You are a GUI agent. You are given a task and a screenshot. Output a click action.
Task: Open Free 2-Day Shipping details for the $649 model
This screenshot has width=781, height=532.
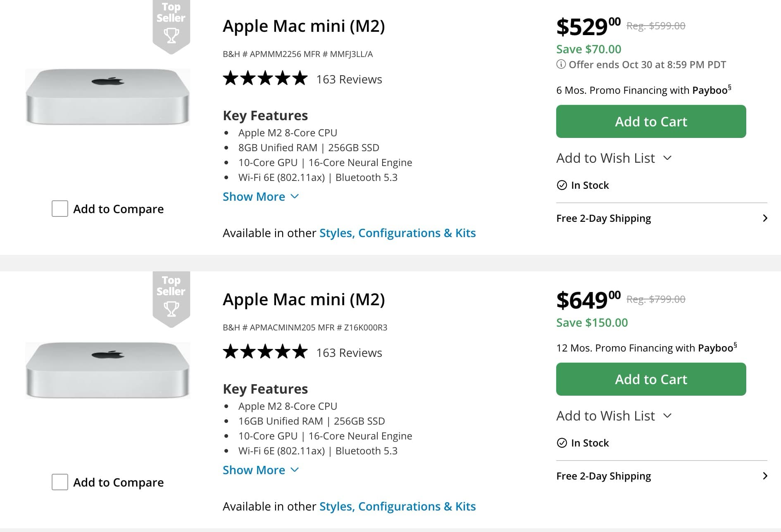(x=661, y=476)
